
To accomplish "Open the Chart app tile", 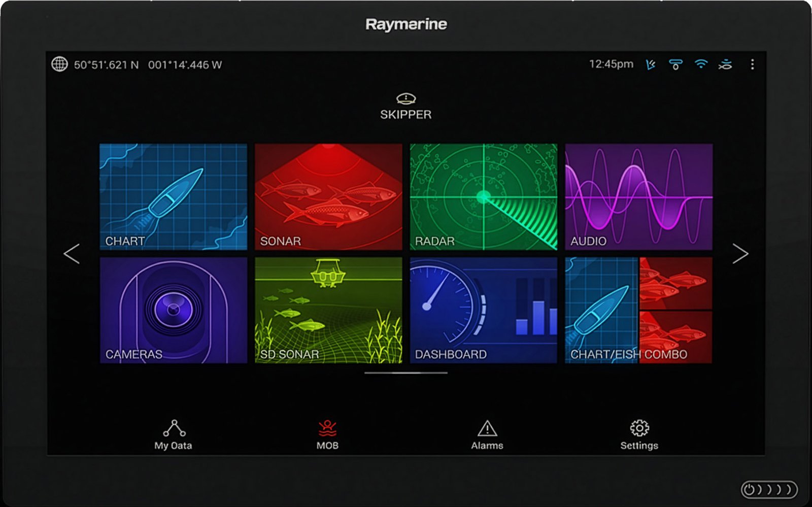I will click(x=174, y=197).
